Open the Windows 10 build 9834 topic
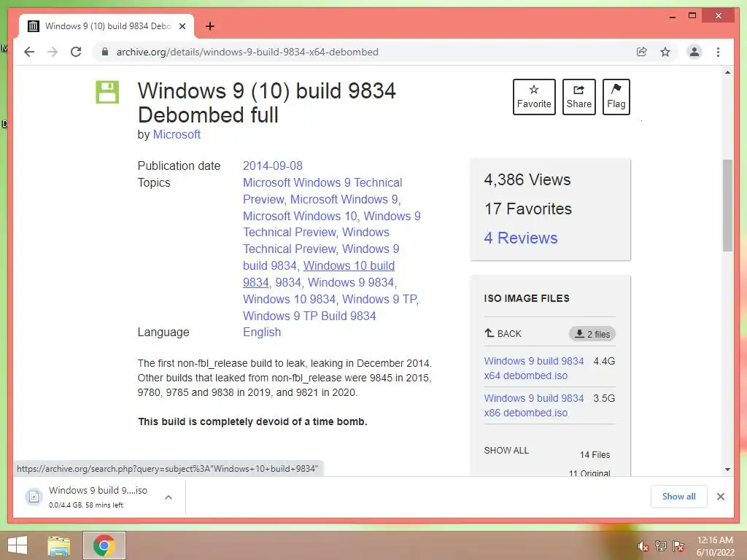The height and width of the screenshot is (560, 747). click(349, 265)
